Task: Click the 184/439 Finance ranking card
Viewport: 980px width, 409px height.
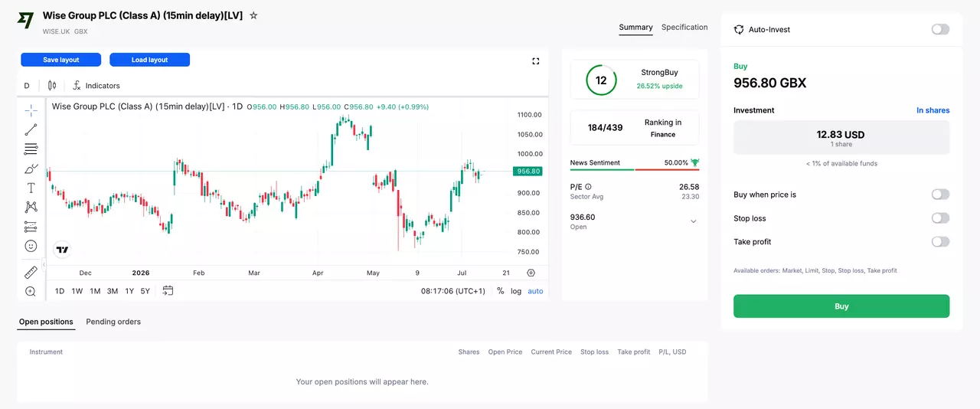Action: click(x=635, y=128)
